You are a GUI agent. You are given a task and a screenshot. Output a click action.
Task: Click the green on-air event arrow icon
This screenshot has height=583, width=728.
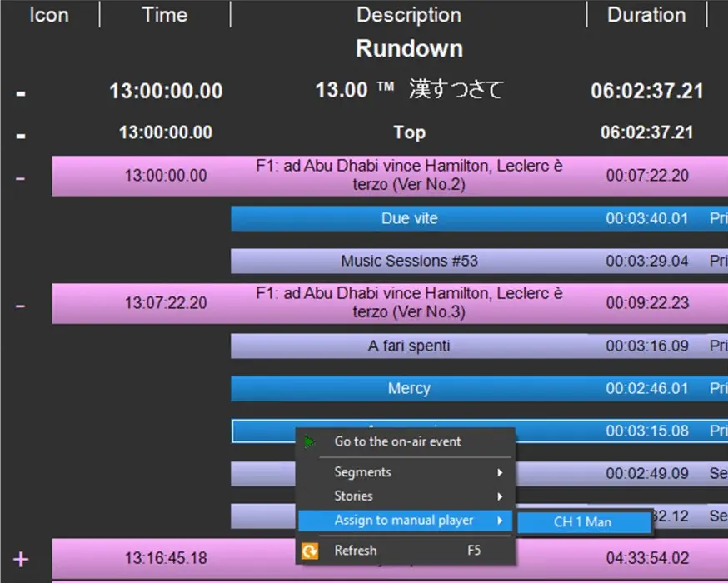click(x=311, y=442)
